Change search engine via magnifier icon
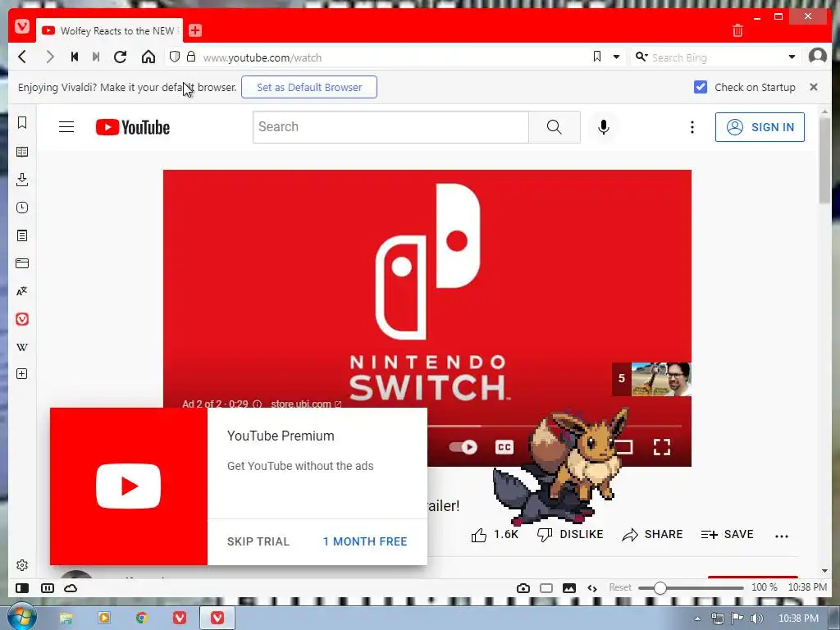Viewport: 840px width, 630px height. pos(641,57)
